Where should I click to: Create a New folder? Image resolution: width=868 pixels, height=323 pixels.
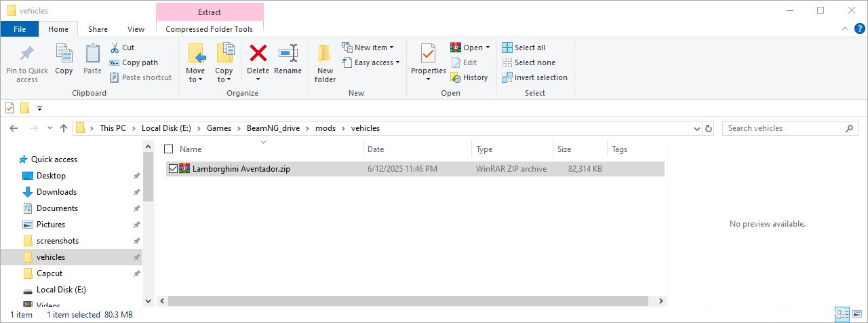pyautogui.click(x=325, y=63)
